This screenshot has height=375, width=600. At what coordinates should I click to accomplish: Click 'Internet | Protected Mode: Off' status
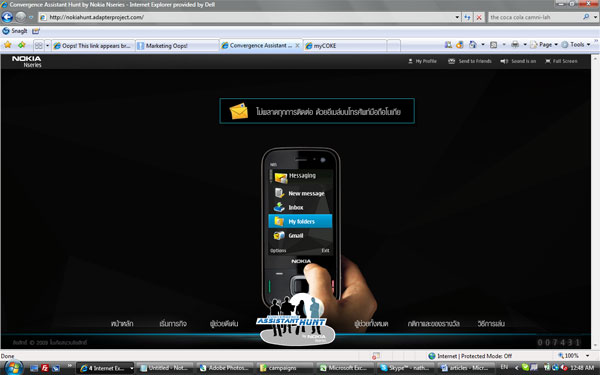coord(470,356)
